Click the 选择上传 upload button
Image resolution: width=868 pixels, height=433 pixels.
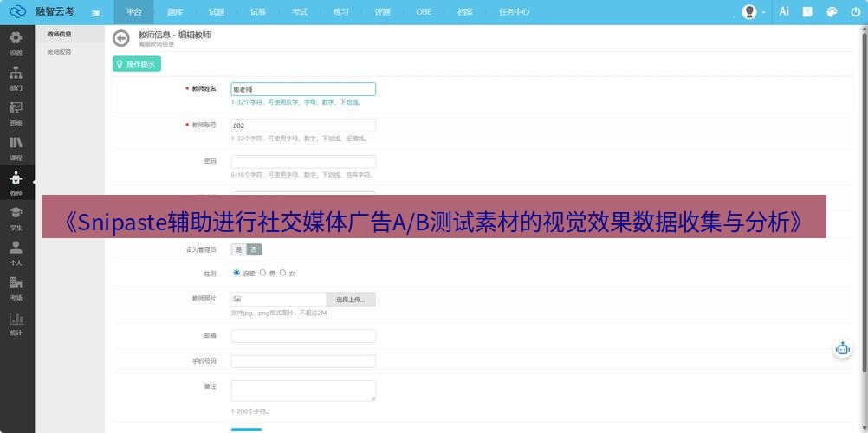[x=351, y=300]
